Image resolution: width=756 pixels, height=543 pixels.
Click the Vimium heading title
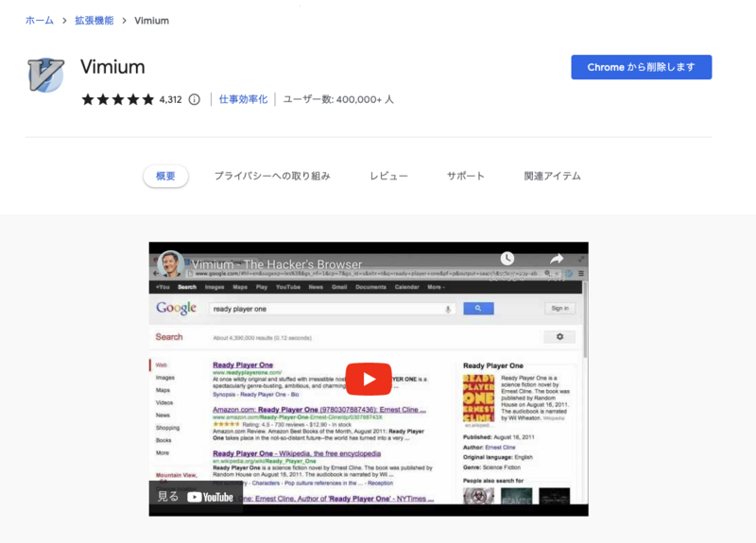coord(112,67)
